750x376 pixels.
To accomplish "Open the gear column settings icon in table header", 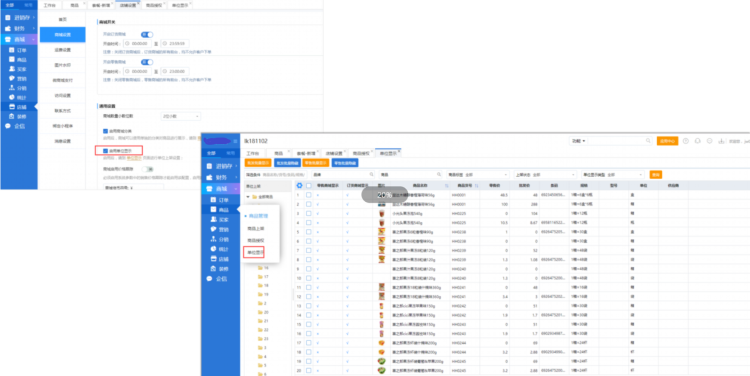I will pos(300,186).
